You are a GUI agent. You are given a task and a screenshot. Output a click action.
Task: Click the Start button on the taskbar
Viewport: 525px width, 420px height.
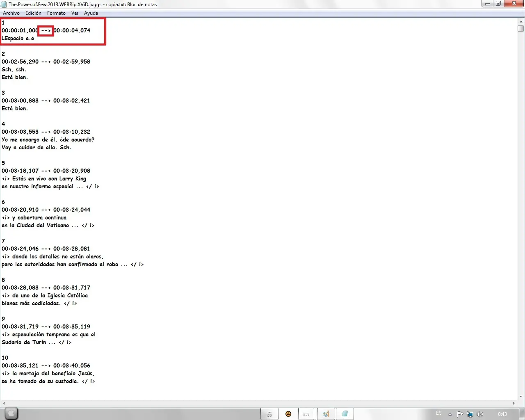[x=11, y=414]
